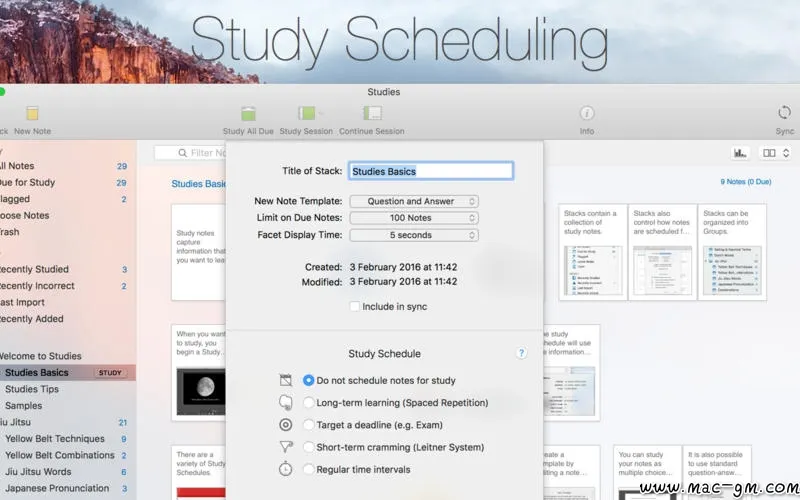Click the Studies window title

tap(384, 92)
